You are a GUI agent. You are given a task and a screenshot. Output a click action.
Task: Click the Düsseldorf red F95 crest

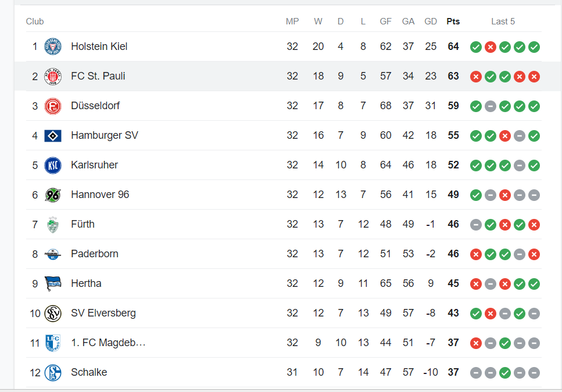tap(53, 106)
